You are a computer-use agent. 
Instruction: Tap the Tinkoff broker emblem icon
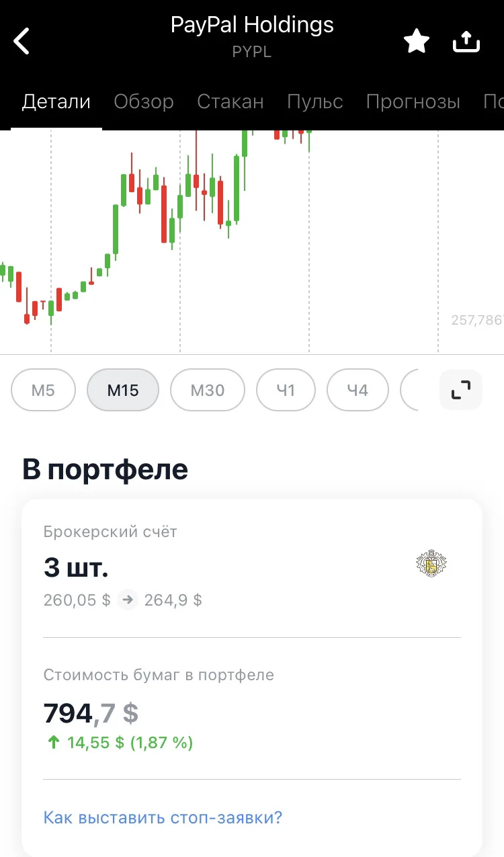pyautogui.click(x=432, y=564)
